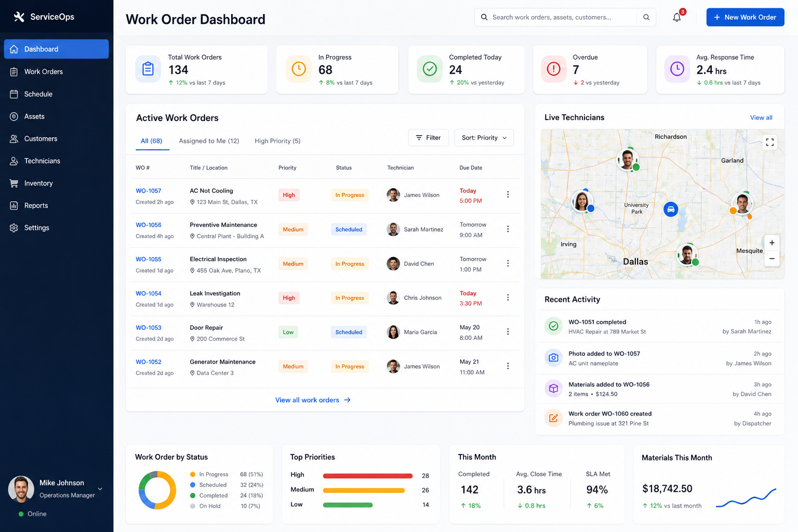Click the Avg. Response Time clock icon
The height and width of the screenshot is (532, 798).
(677, 69)
